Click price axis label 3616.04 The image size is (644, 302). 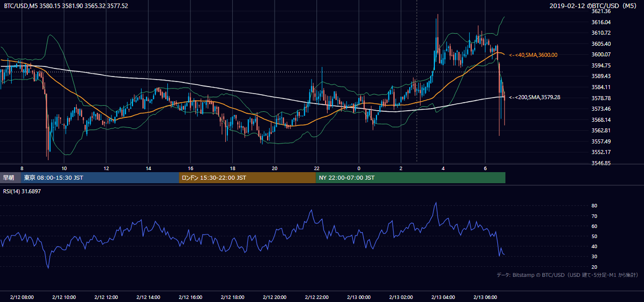(x=601, y=22)
